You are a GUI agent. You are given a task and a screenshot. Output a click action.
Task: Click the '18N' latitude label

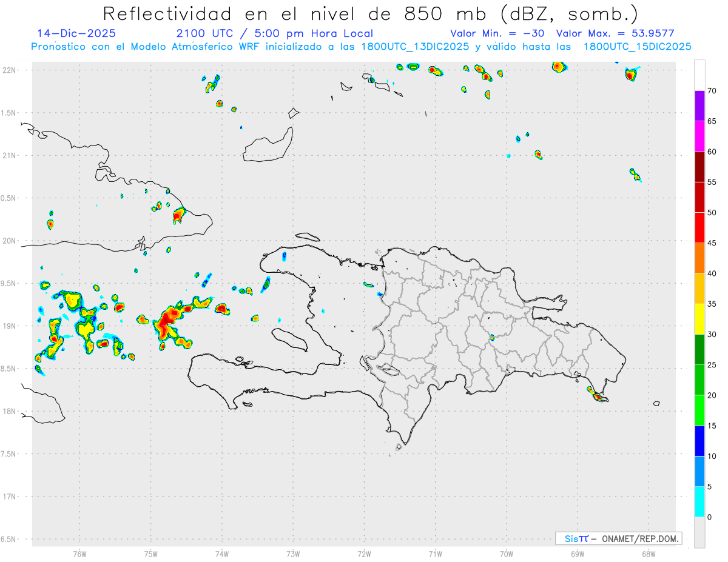(x=10, y=411)
